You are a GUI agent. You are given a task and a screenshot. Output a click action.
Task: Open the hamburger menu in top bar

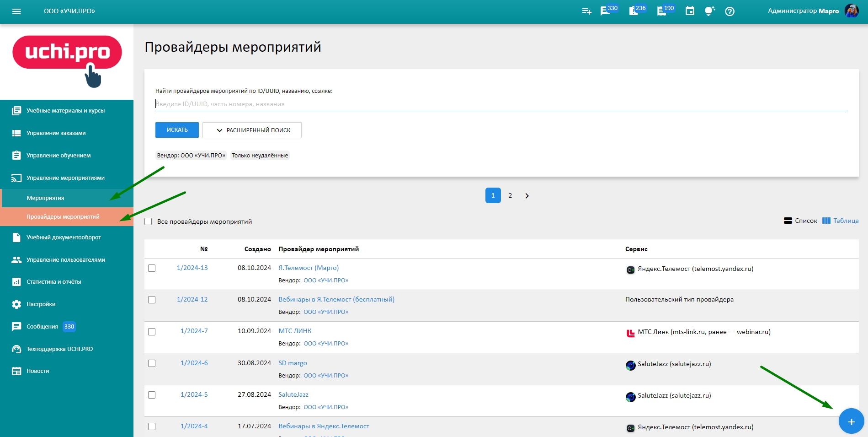point(16,11)
